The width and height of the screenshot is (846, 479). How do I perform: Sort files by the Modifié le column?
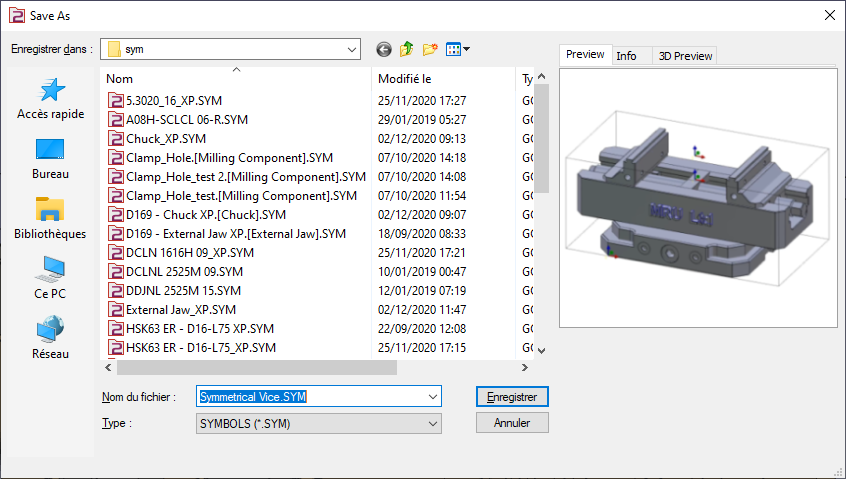click(440, 78)
